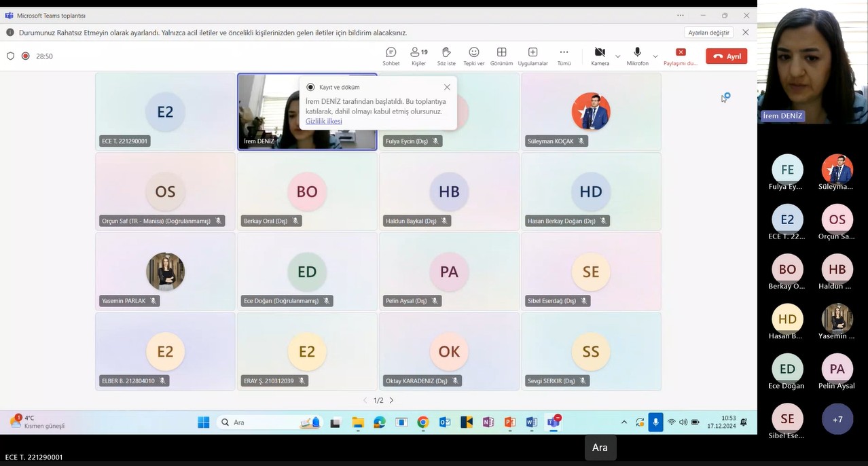Click the red Ayrıl leave button
Viewport: 868px width, 466px height.
coord(726,56)
